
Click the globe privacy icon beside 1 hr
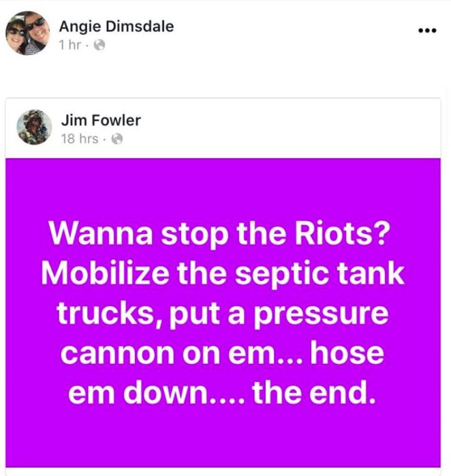[99, 45]
